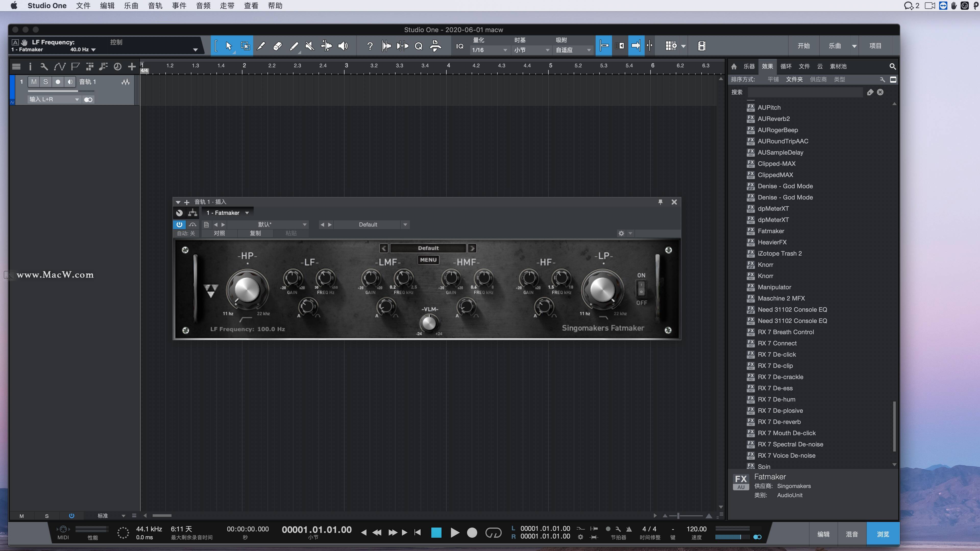
Task: Open control parameter dropdown arrow
Action: pos(195,50)
